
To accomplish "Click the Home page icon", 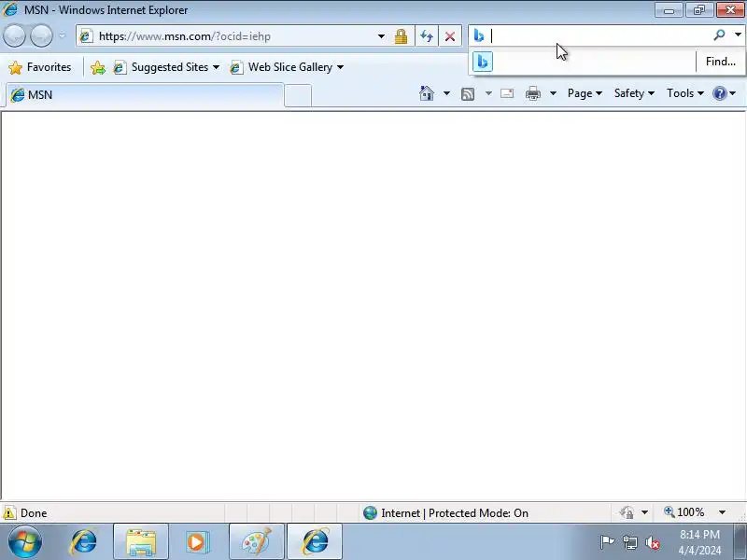I will click(427, 93).
